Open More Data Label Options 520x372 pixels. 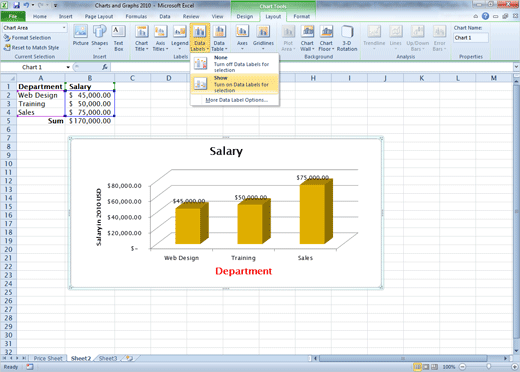click(x=236, y=100)
